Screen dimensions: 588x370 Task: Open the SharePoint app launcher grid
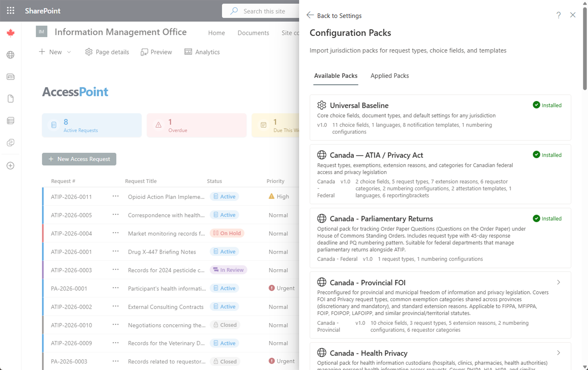[x=11, y=11]
